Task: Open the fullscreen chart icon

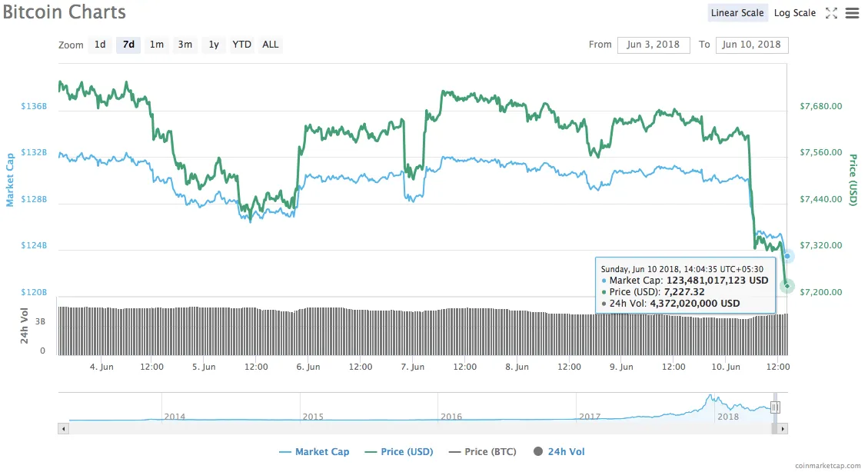Action: 831,13
